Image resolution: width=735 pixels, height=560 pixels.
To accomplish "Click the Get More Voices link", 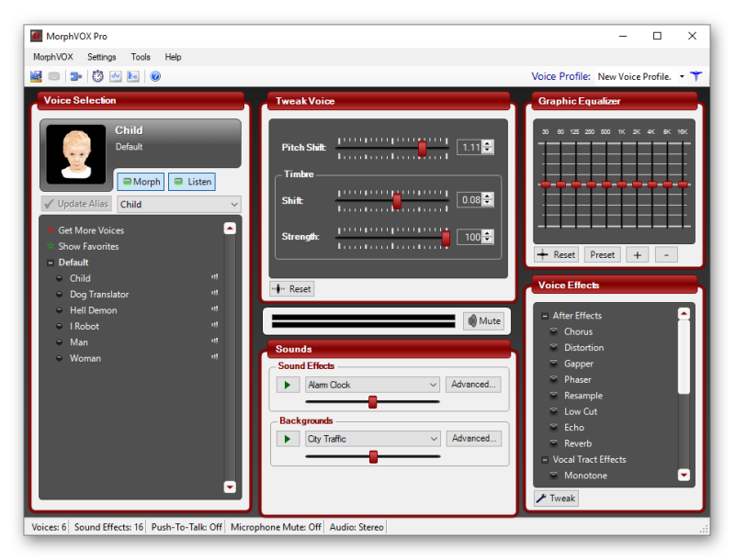I will [x=91, y=230].
